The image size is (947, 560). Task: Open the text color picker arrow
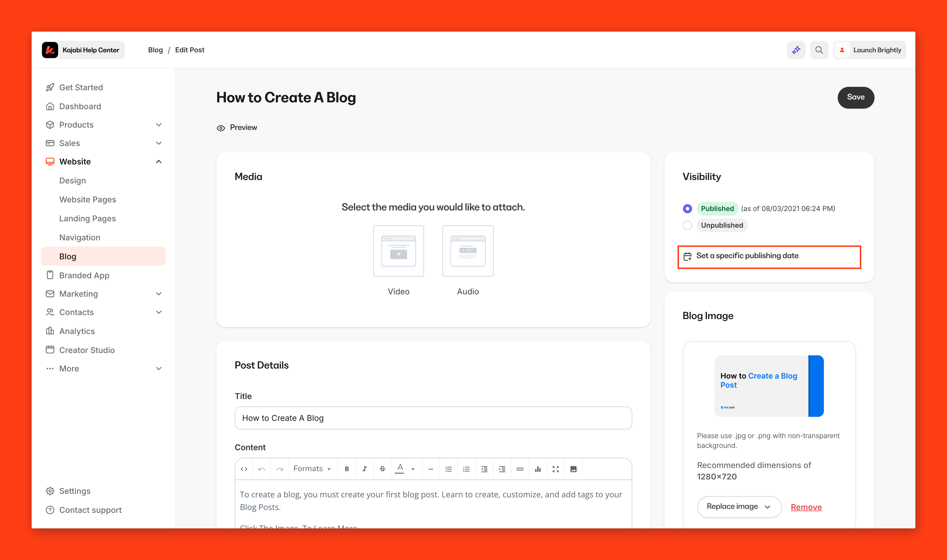coord(413,469)
